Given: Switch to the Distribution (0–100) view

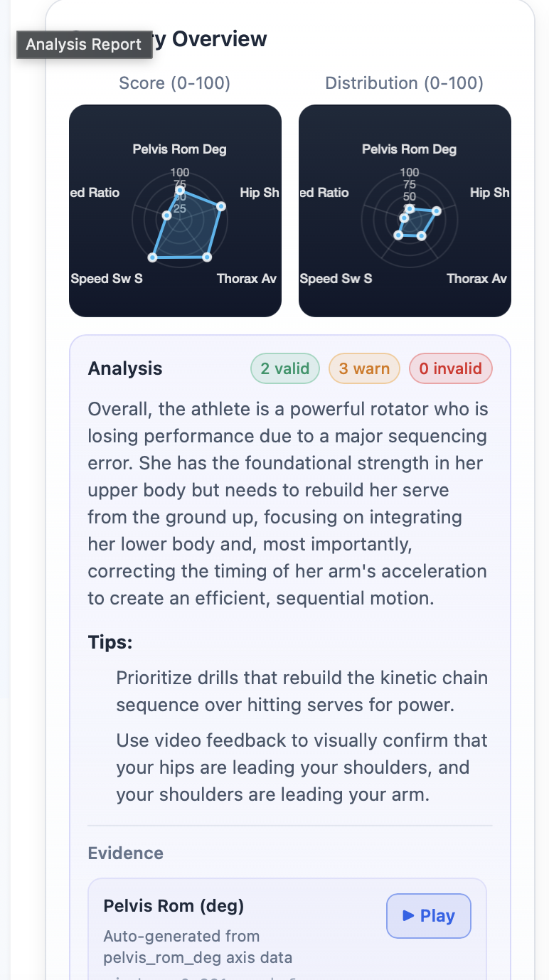Looking at the screenshot, I should [x=404, y=83].
